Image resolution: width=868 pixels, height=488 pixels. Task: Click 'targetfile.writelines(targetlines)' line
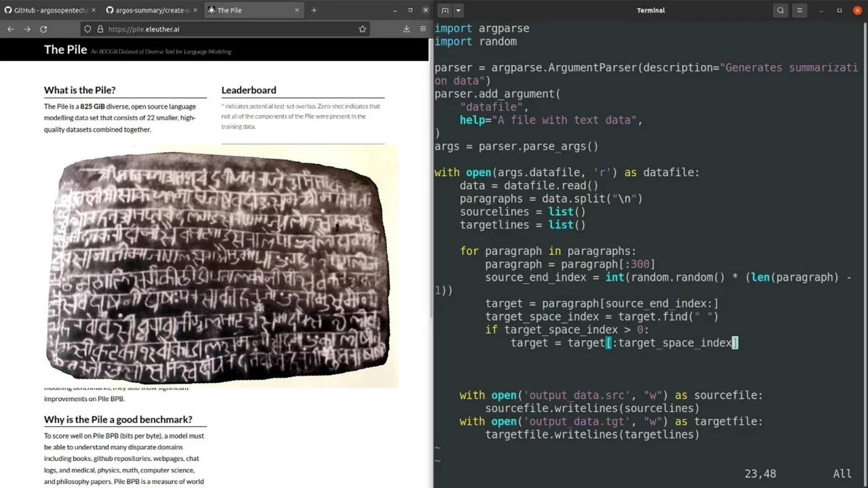pyautogui.click(x=592, y=434)
